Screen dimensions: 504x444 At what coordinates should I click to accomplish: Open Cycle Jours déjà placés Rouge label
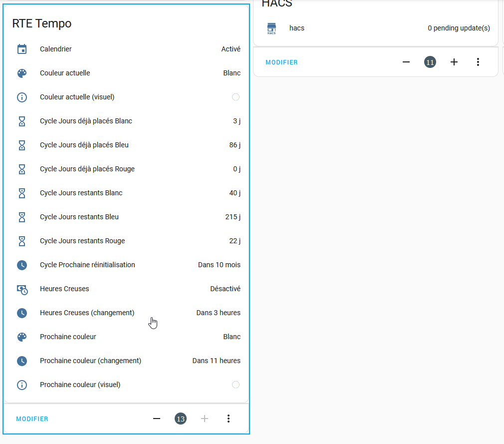[x=87, y=169]
